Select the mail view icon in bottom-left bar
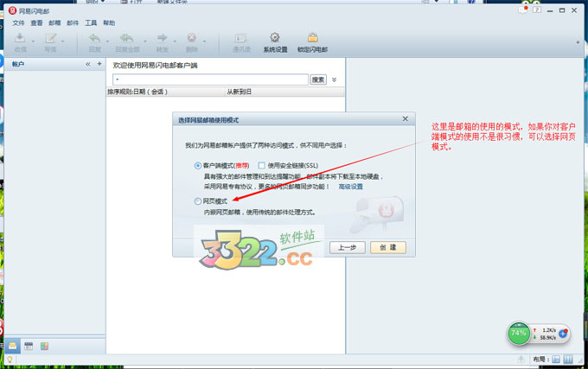This screenshot has height=369, width=588. coord(12,346)
